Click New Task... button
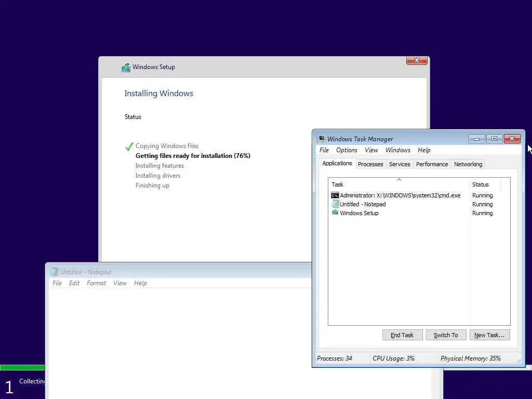Image resolution: width=532 pixels, height=399 pixels. [489, 335]
